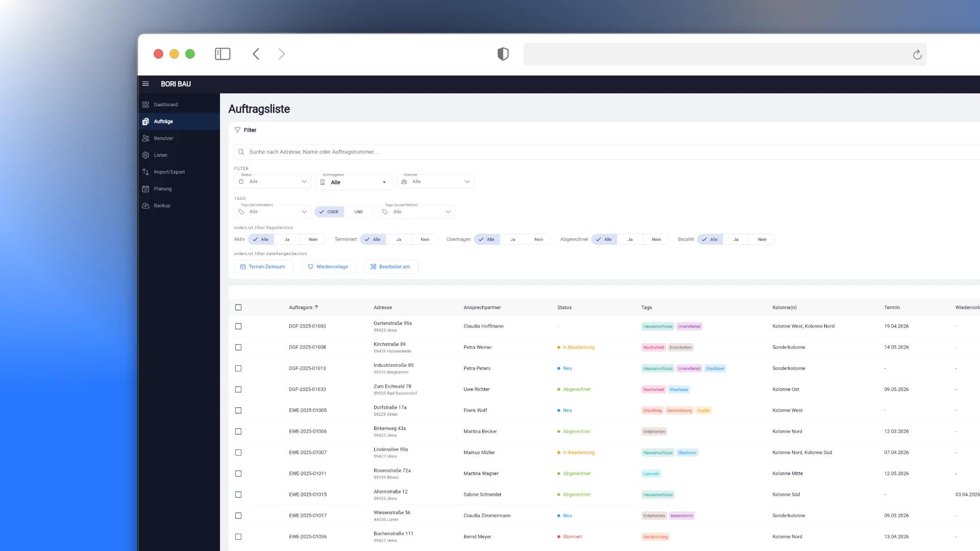
Task: Click the browser sidebar toggle icon
Action: (x=223, y=54)
